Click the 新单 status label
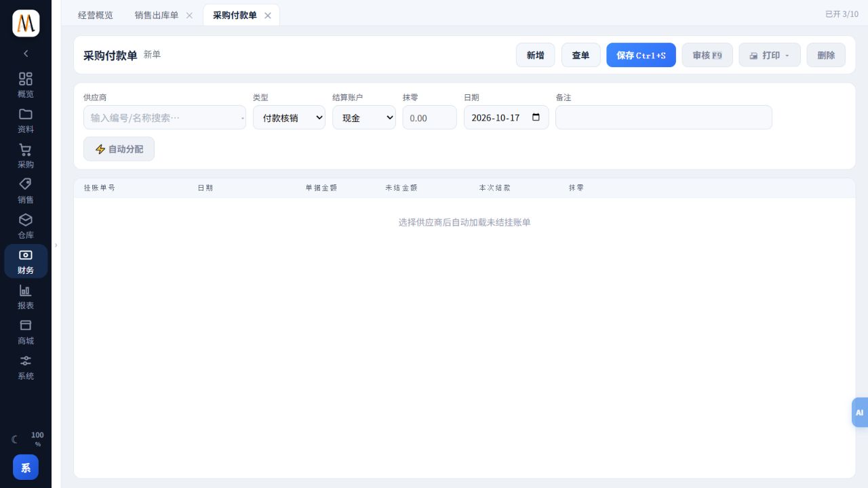868x488 pixels. pos(152,55)
